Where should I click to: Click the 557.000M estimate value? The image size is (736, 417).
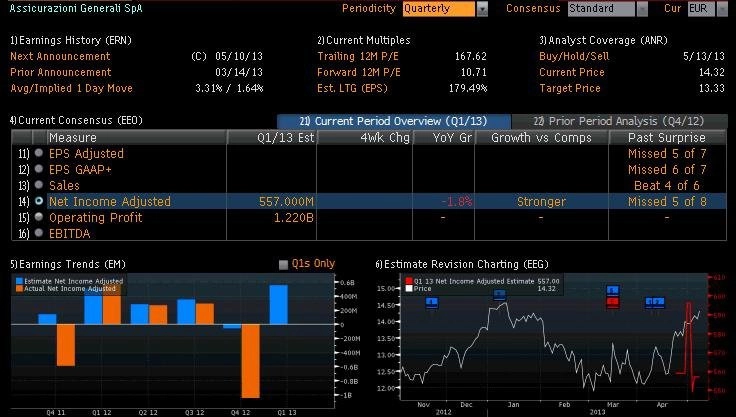286,201
